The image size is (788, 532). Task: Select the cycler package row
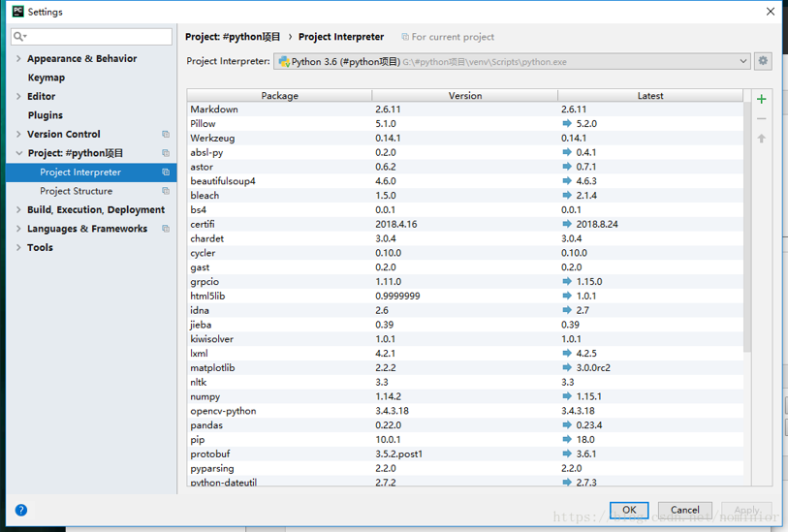(465, 253)
